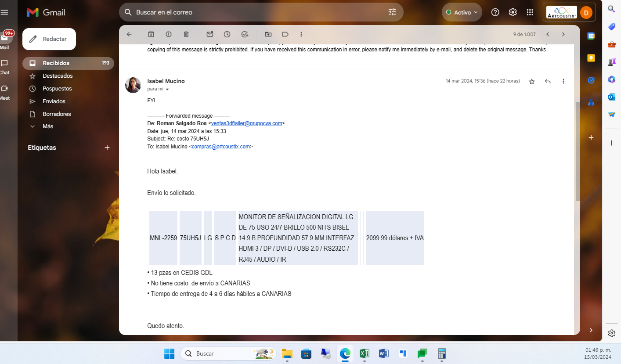Viewport: 621px width, 364px height.
Task: Open the Gmail main menu hamburger
Action: [5, 12]
